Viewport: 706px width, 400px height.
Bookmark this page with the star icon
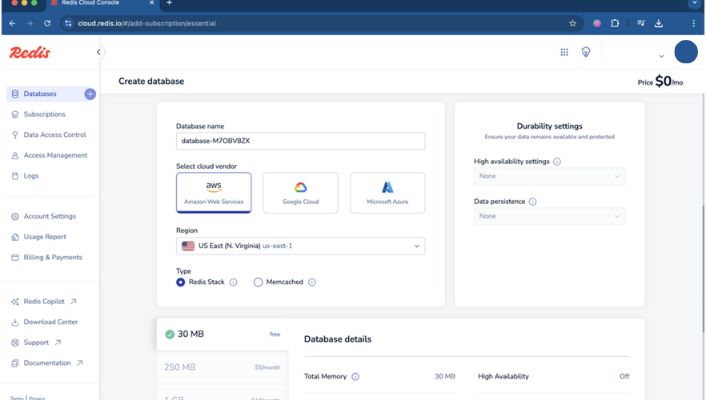[x=573, y=22]
